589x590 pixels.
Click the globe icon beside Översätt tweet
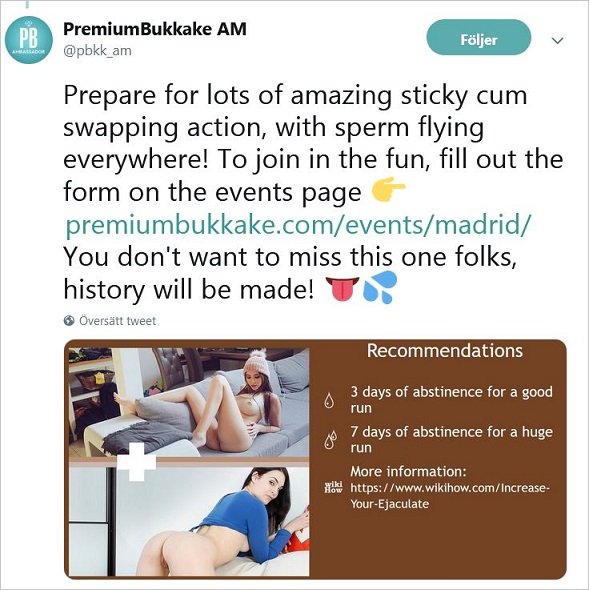[69, 321]
